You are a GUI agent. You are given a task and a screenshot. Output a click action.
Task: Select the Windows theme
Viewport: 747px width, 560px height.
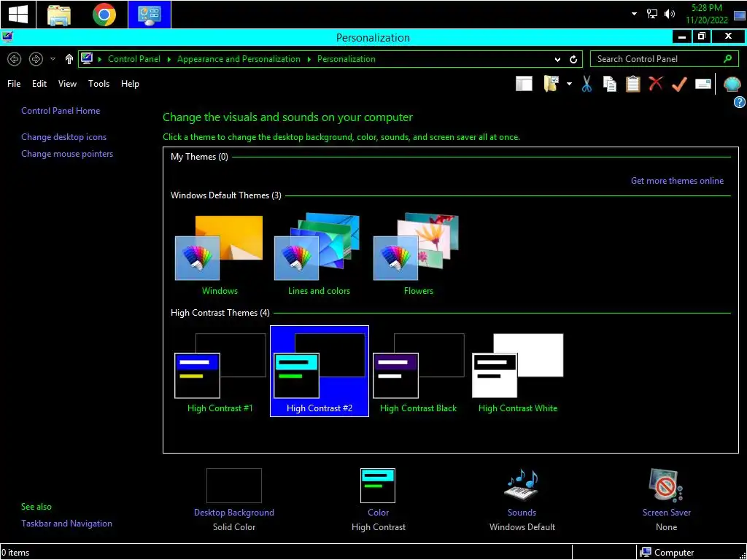pos(220,254)
